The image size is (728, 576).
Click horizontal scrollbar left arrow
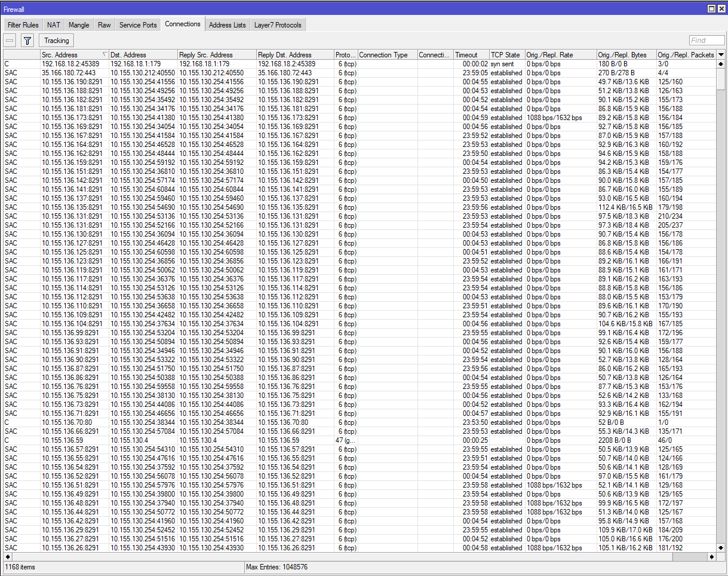pos(7,556)
